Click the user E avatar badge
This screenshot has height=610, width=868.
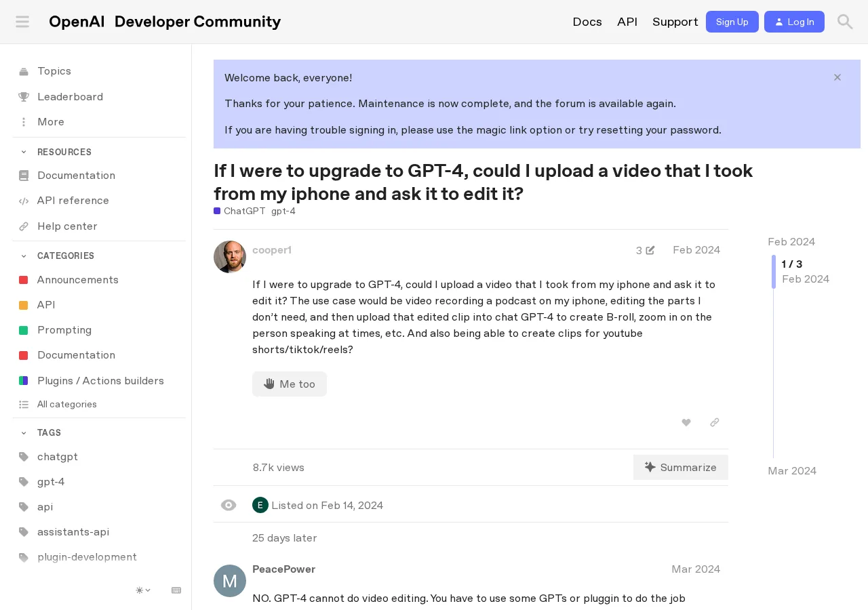[x=260, y=505]
